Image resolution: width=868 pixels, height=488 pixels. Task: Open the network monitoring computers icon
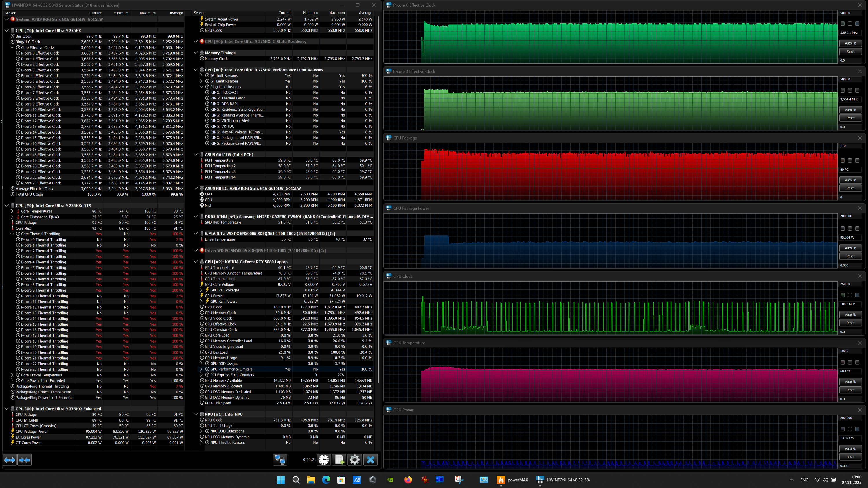tap(280, 460)
